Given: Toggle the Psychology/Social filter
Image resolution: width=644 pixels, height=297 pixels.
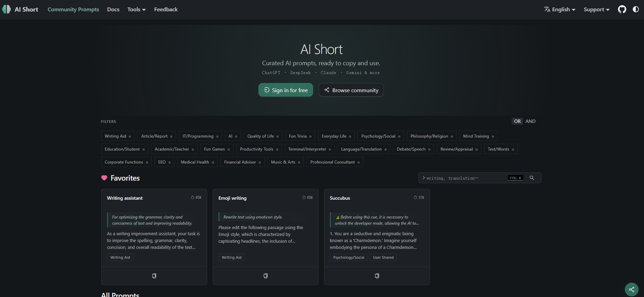Looking at the screenshot, I should pyautogui.click(x=381, y=136).
